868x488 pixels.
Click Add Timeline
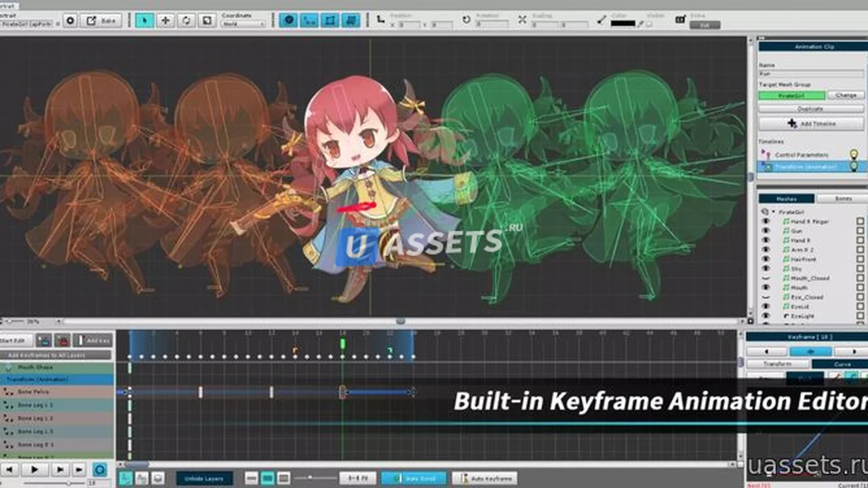(811, 124)
